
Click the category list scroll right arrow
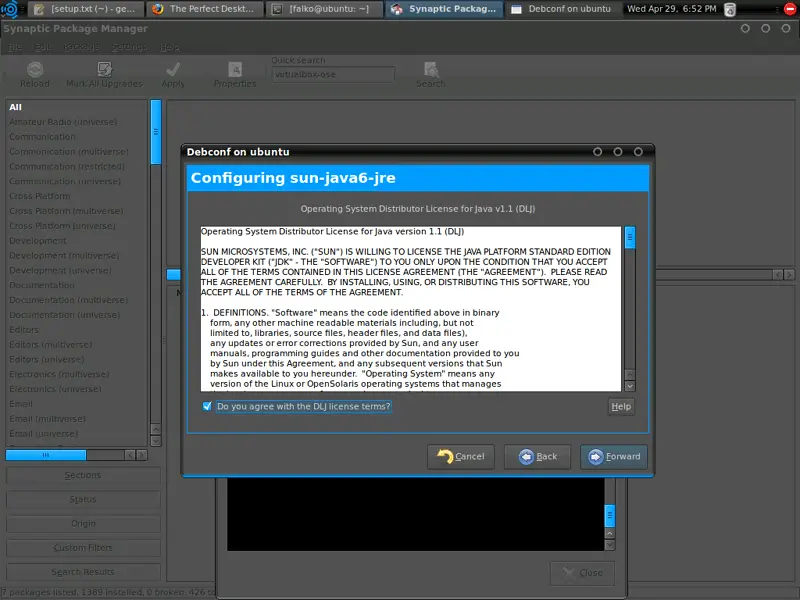(x=142, y=455)
